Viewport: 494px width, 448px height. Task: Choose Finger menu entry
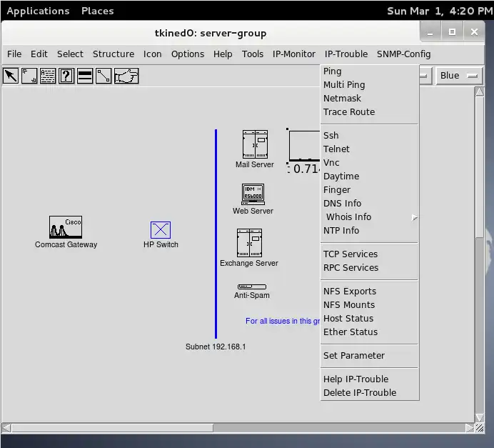click(x=370, y=190)
